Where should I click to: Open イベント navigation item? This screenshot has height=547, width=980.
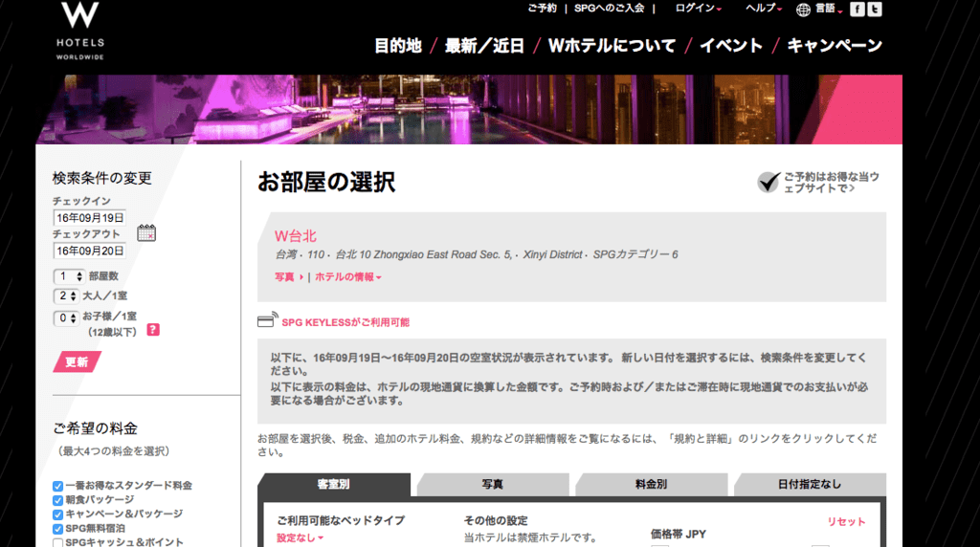pos(730,46)
